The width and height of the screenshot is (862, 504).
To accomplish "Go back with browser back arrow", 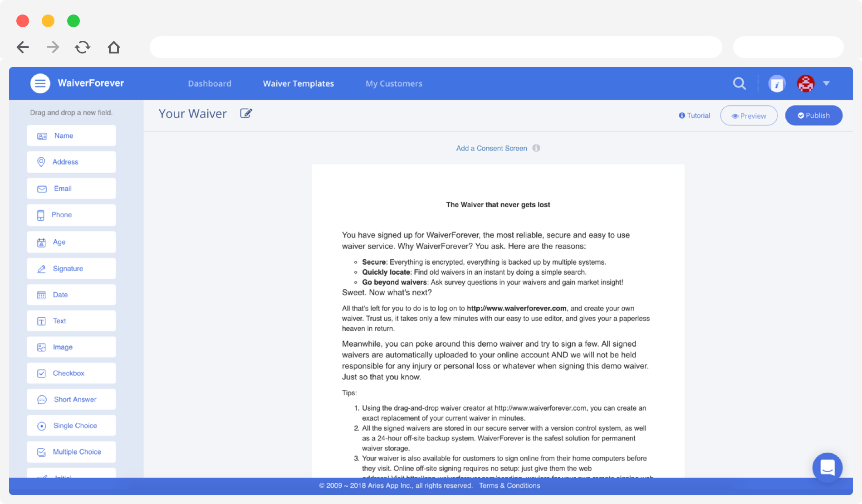I will [23, 47].
